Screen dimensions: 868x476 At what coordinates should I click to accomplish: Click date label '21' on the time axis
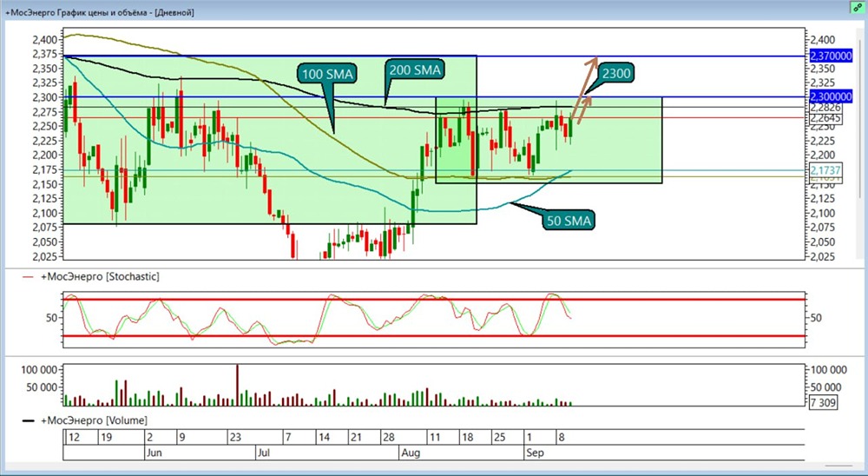point(356,437)
